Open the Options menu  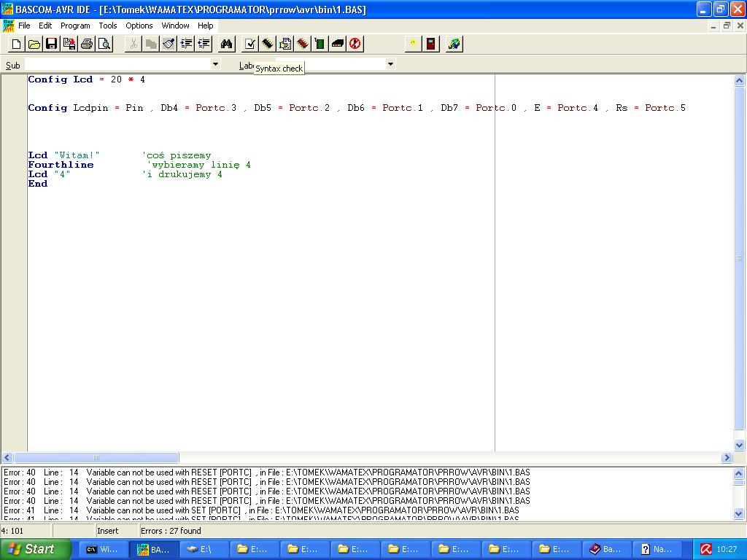coord(139,26)
